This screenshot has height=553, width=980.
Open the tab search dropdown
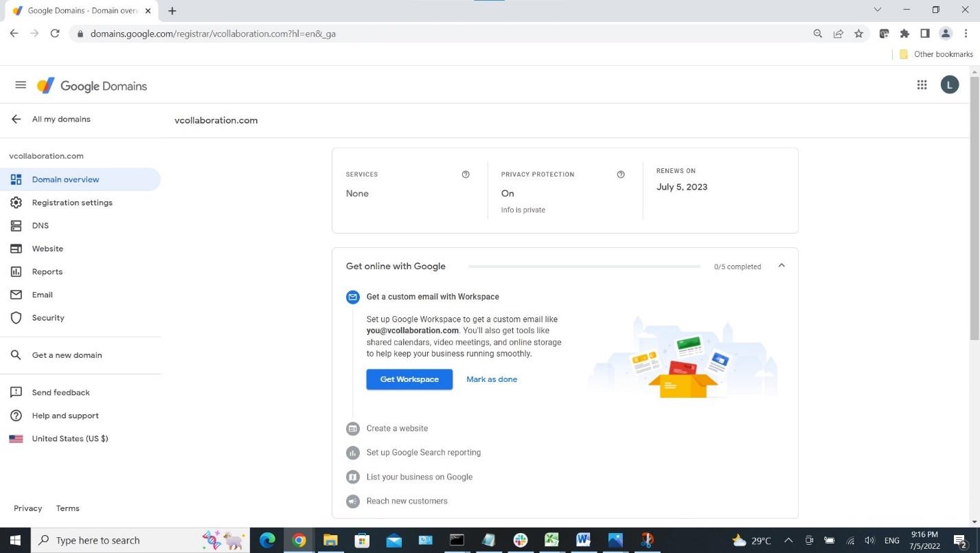(877, 10)
